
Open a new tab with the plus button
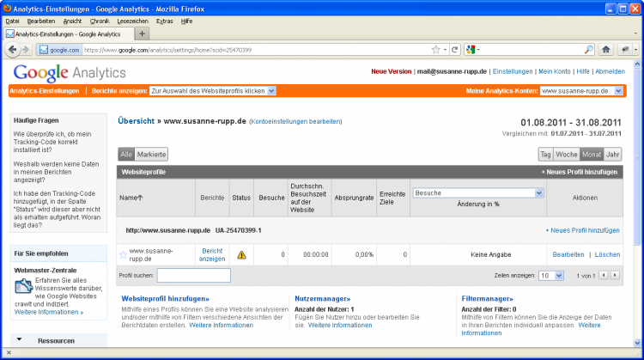[x=143, y=34]
